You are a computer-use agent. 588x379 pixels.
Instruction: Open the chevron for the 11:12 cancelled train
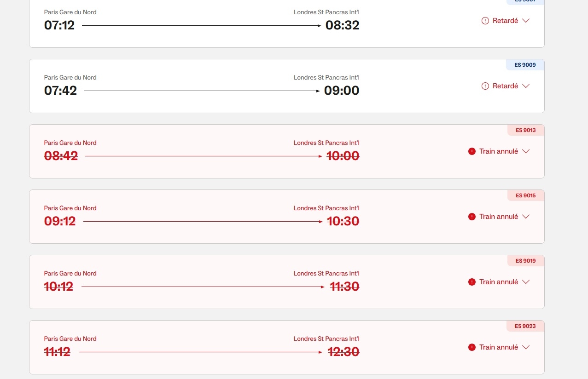tap(526, 347)
